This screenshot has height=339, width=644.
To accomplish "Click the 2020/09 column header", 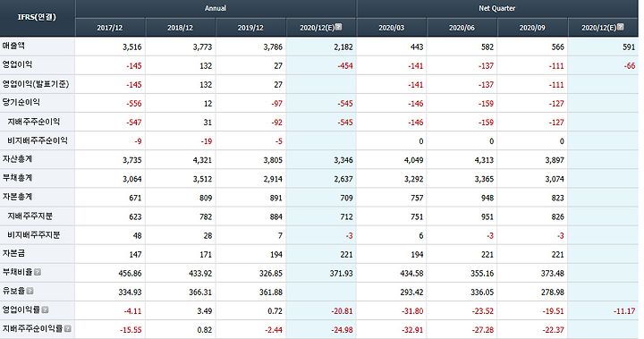I will 532,28.
